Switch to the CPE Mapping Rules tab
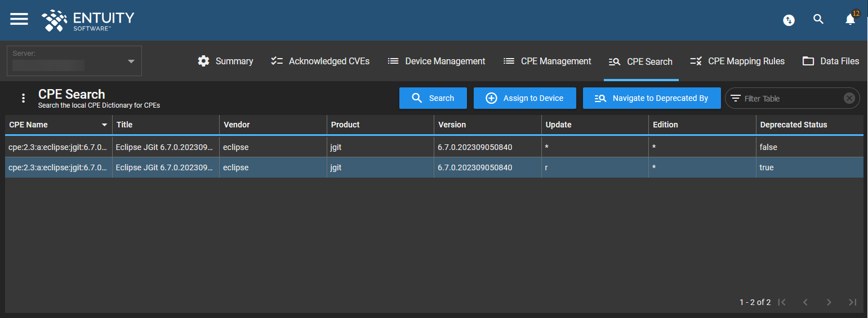 (737, 61)
